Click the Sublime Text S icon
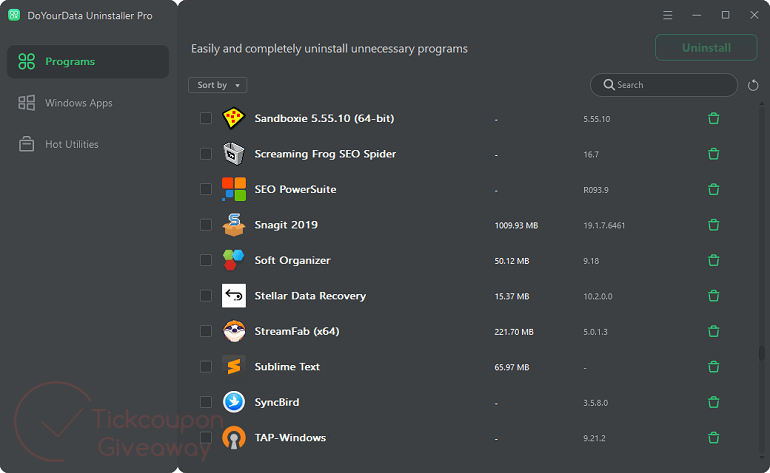770x473 pixels. [x=234, y=367]
